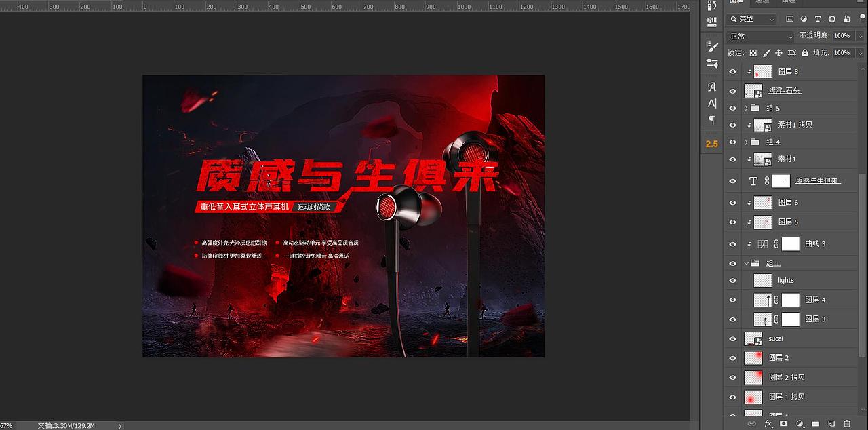The width and height of the screenshot is (868, 430).
Task: Click 质感与生俱来 layer mask thumbnail
Action: (x=781, y=181)
